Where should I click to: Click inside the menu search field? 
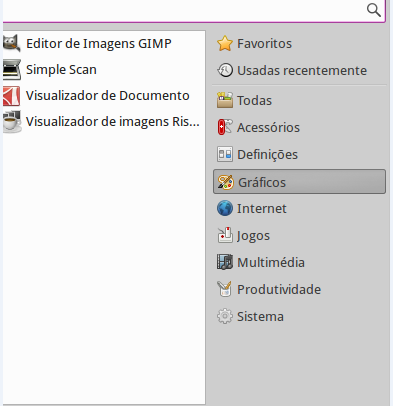(x=183, y=10)
